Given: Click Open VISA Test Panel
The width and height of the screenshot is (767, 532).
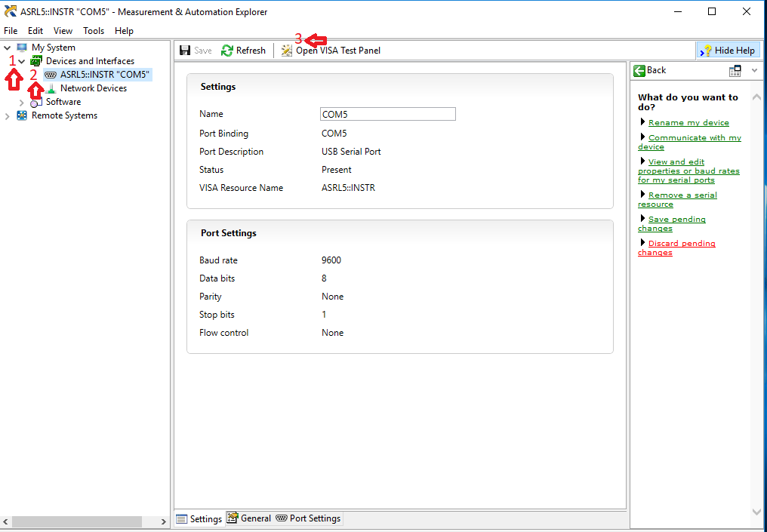Looking at the screenshot, I should (331, 51).
